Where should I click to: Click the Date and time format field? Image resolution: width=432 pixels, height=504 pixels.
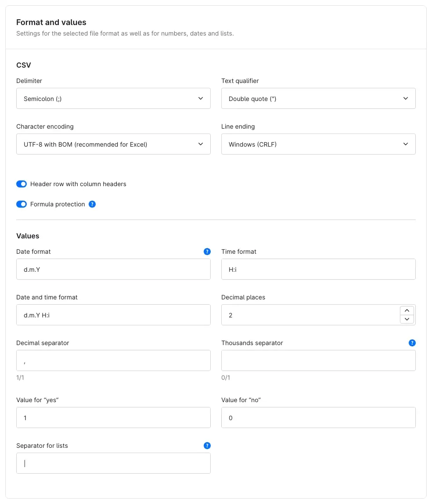tap(113, 315)
